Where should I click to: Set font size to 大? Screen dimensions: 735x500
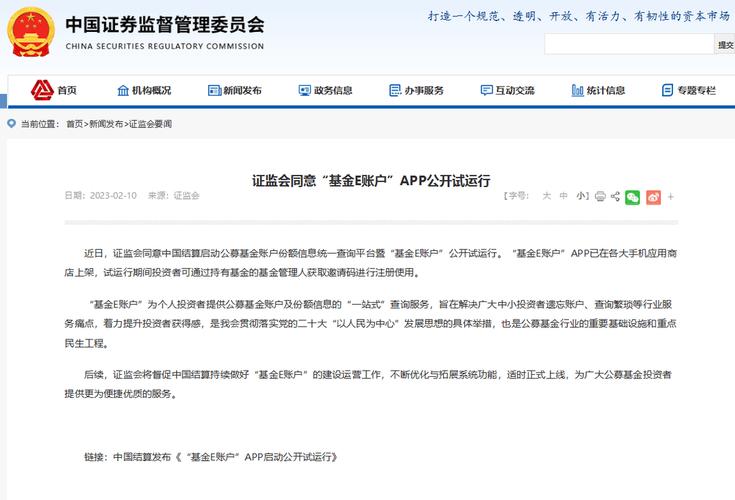547,196
